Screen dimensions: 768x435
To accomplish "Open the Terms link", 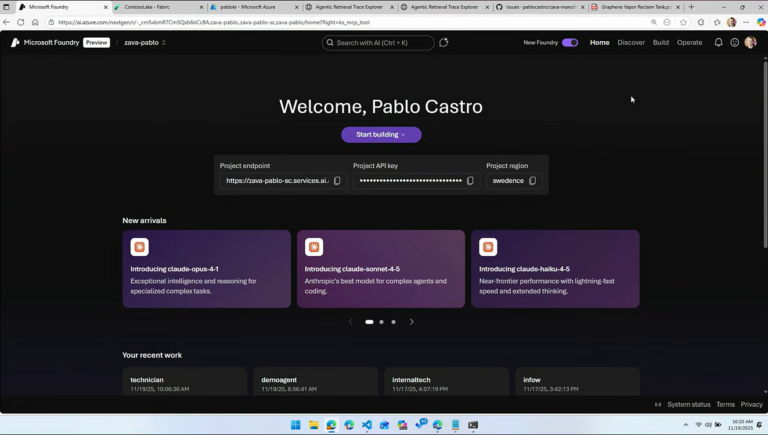I will coord(725,405).
